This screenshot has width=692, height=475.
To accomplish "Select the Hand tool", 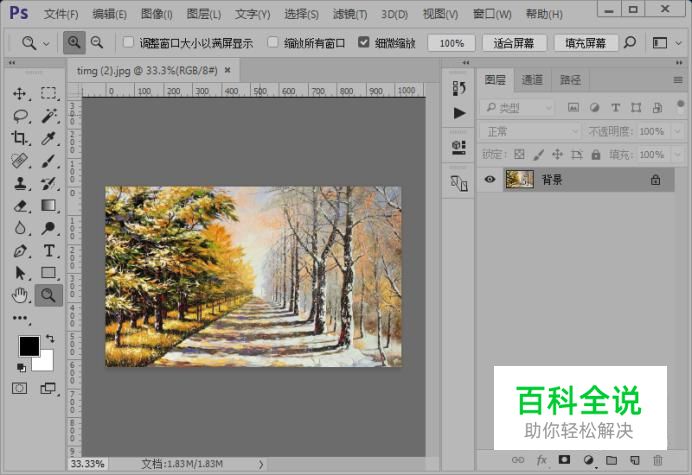I will click(20, 295).
